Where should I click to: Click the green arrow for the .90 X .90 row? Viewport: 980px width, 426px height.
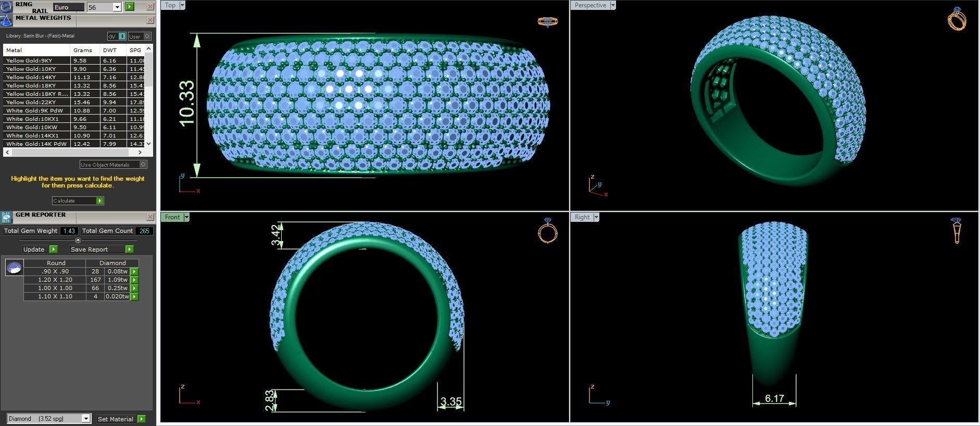pos(134,271)
